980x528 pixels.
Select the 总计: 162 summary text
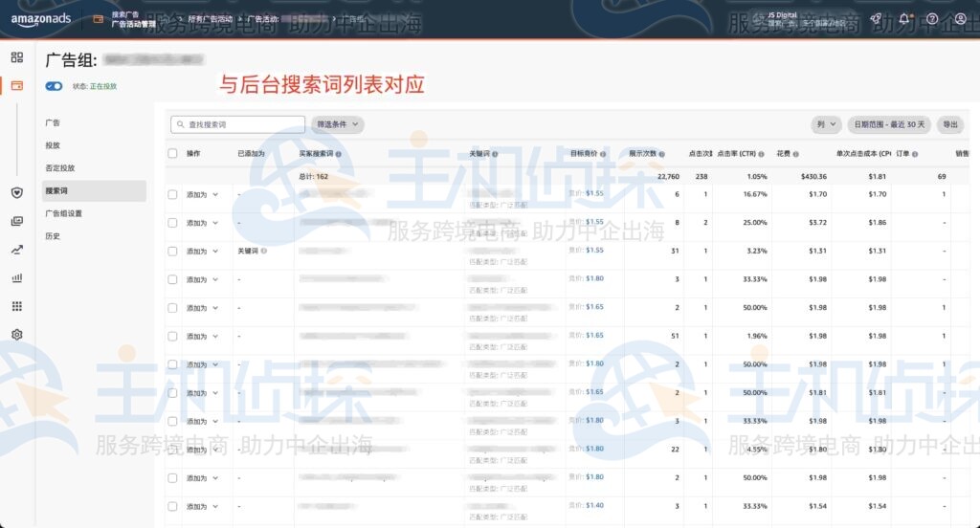pos(313,177)
